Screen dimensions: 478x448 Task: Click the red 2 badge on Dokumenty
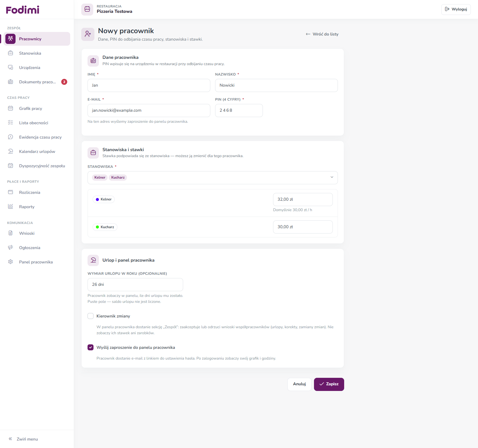tap(64, 82)
